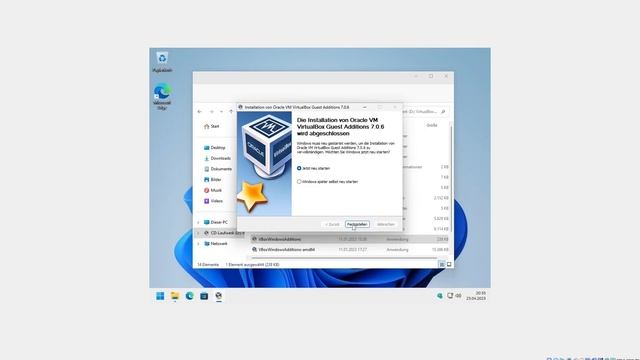The width and height of the screenshot is (640, 360).
Task: Click the Explorer horizontal scrollbar
Action: [x=344, y=258]
